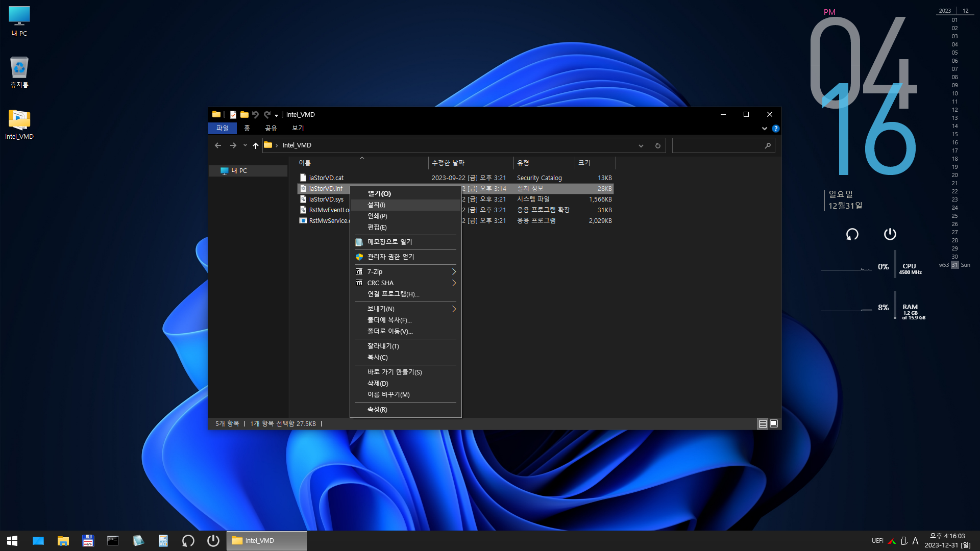Choose 바로 가기 만들기(S) in context menu
Screen dimensions: 980x551
(406, 372)
